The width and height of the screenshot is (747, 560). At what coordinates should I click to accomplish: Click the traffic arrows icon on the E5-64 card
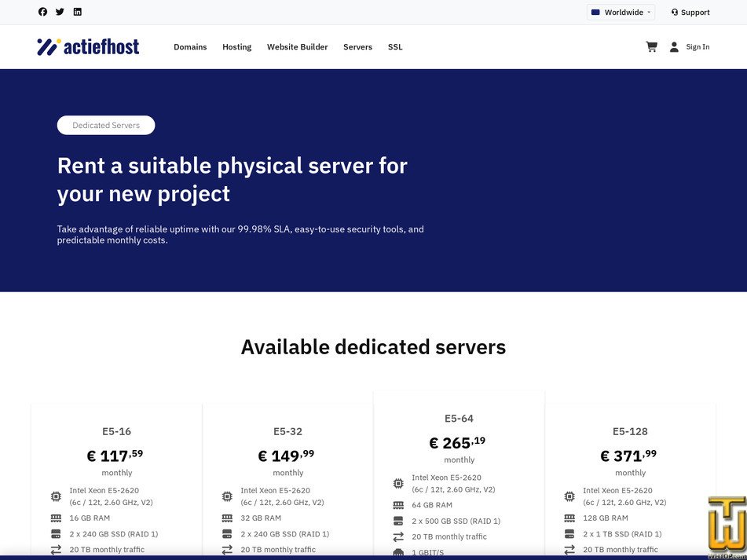[398, 537]
